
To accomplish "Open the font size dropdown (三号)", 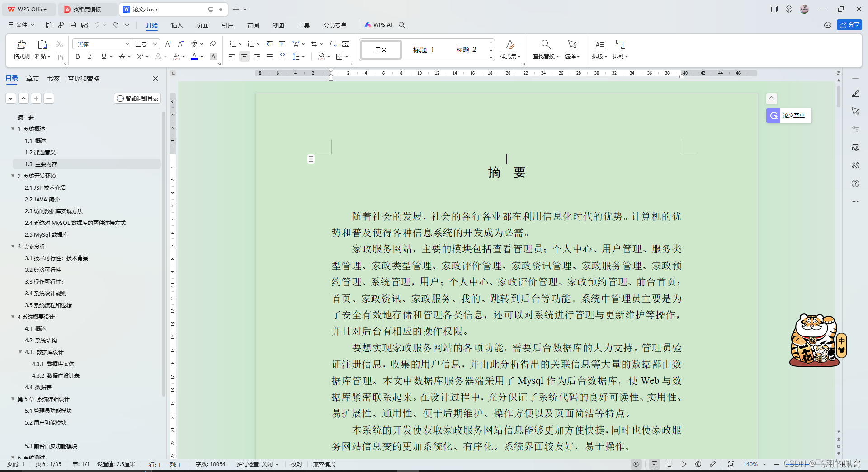I will (x=155, y=44).
